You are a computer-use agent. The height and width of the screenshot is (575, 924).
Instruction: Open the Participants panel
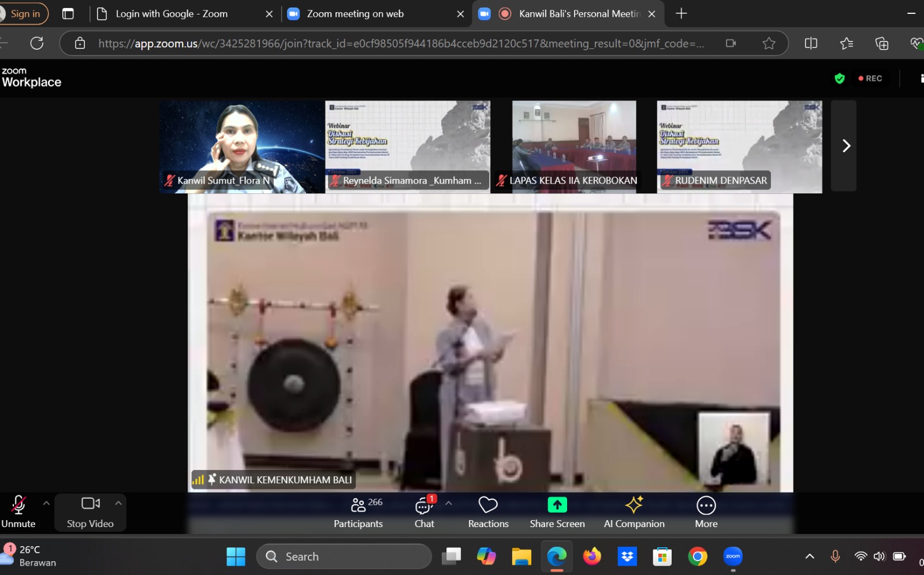click(x=358, y=512)
